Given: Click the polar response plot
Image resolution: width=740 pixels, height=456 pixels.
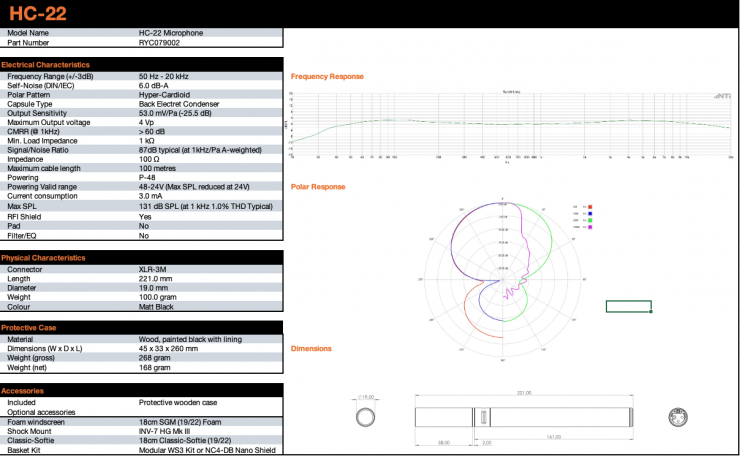Looking at the screenshot, I should [x=497, y=272].
